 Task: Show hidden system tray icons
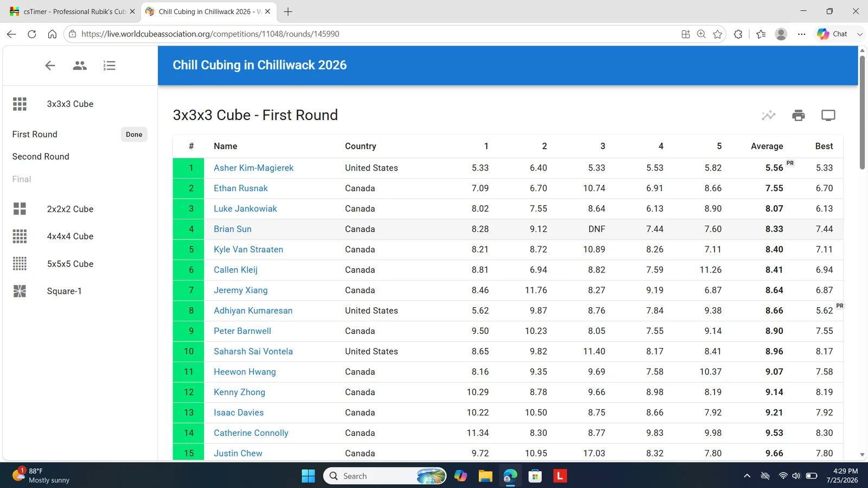pyautogui.click(x=747, y=476)
